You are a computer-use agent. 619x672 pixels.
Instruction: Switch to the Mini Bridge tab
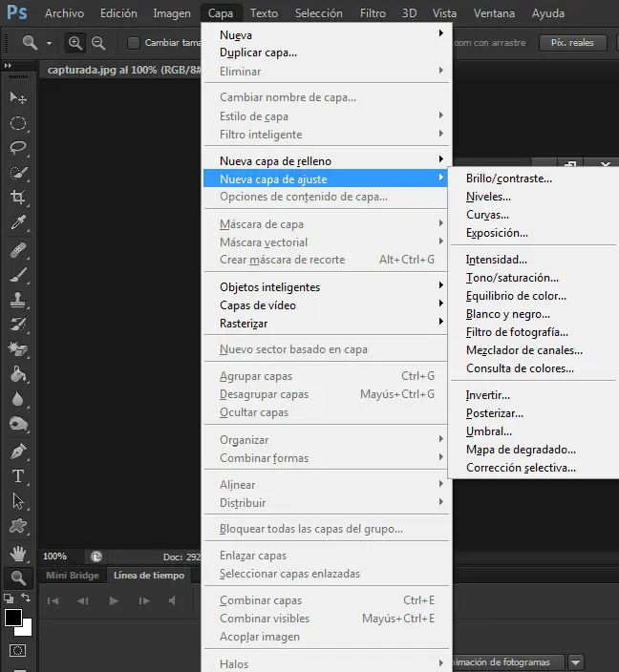point(72,576)
